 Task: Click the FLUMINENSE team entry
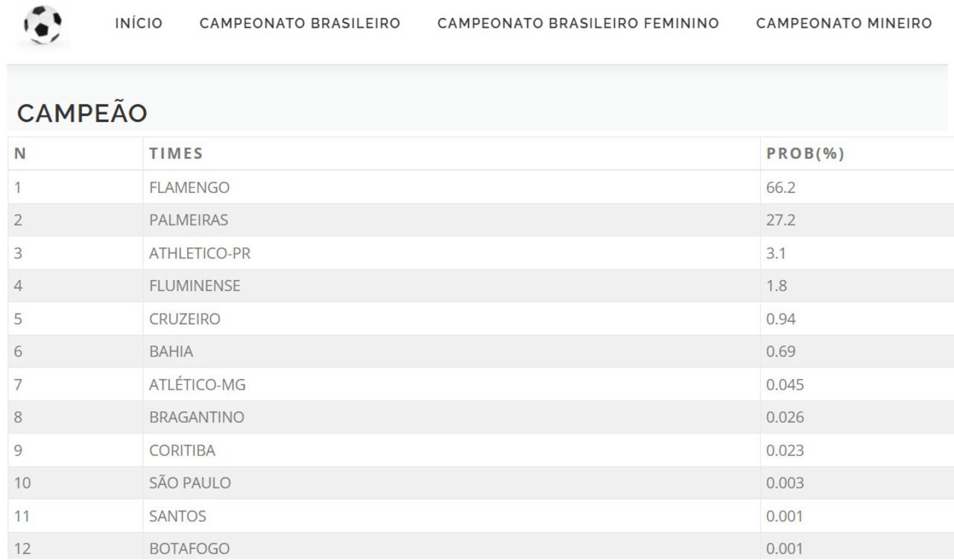pos(194,286)
